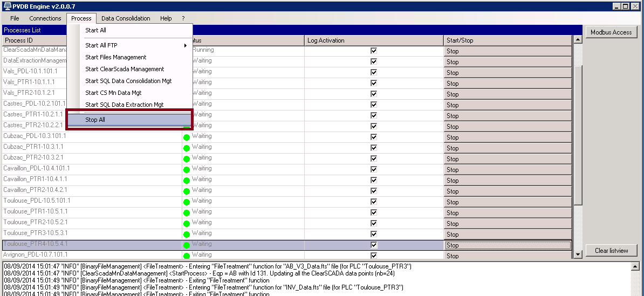This screenshot has height=296, width=644.
Task: Click green status icon for Cubzac_PTR2-10.3.2.1
Action: pyautogui.click(x=187, y=159)
